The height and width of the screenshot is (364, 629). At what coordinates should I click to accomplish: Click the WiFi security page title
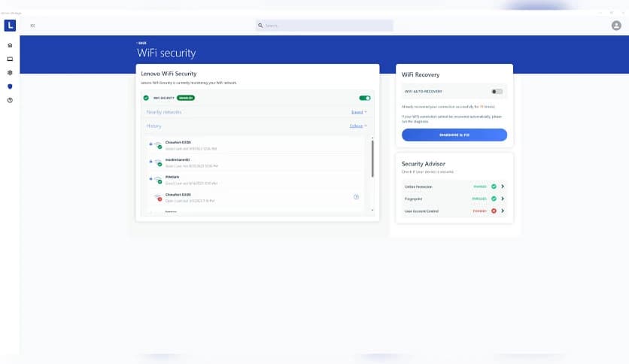click(166, 53)
